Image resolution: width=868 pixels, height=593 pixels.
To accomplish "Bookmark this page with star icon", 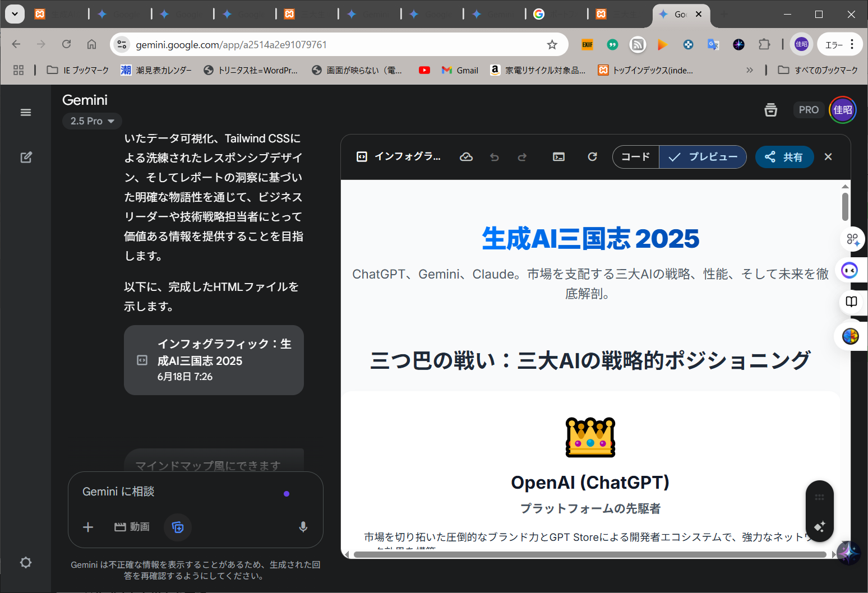I will tap(552, 45).
